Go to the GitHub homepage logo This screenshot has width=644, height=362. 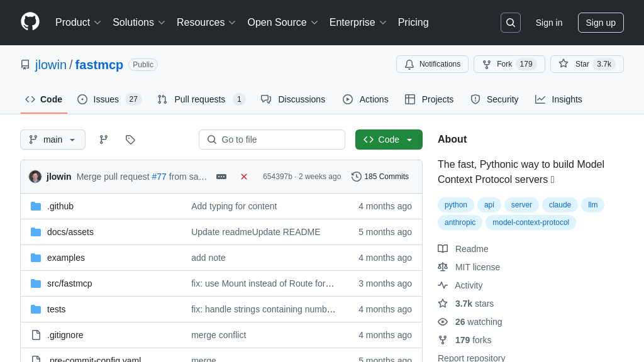click(x=30, y=22)
